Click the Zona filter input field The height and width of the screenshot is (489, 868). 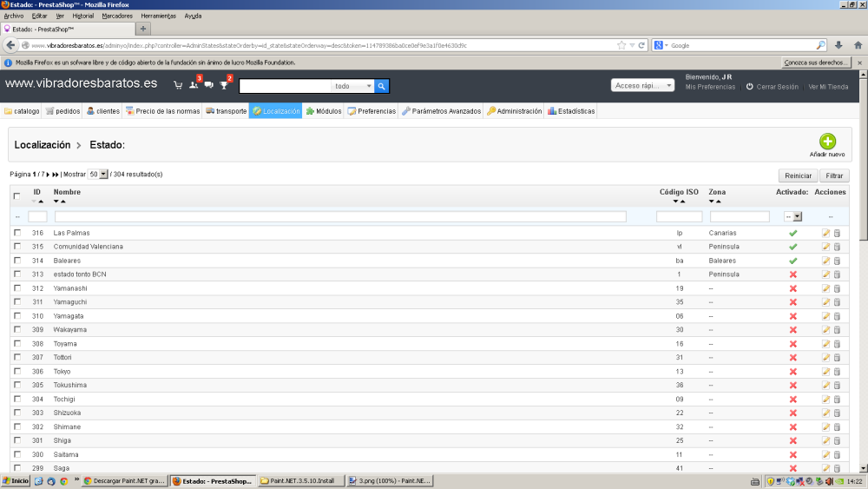coord(740,216)
